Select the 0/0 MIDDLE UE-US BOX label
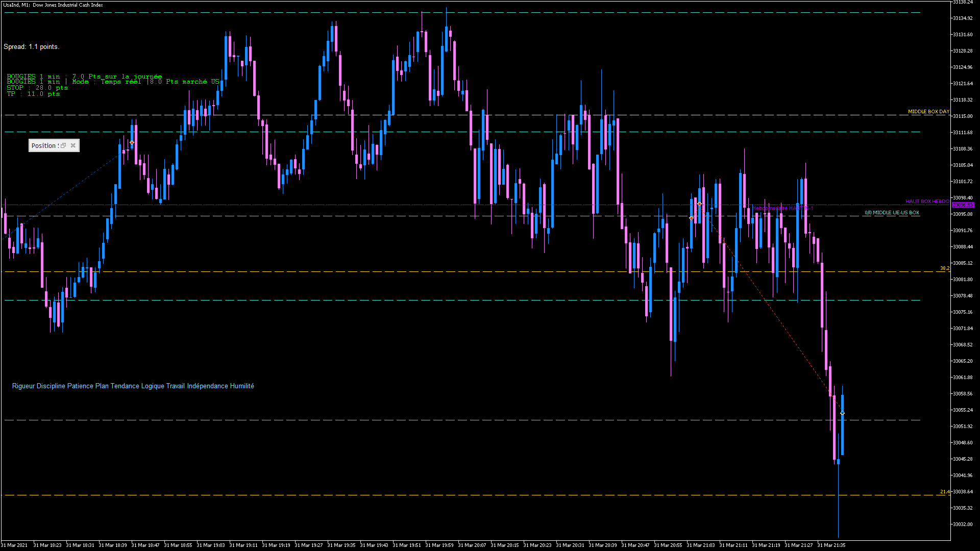The height and width of the screenshot is (551, 980). click(892, 213)
